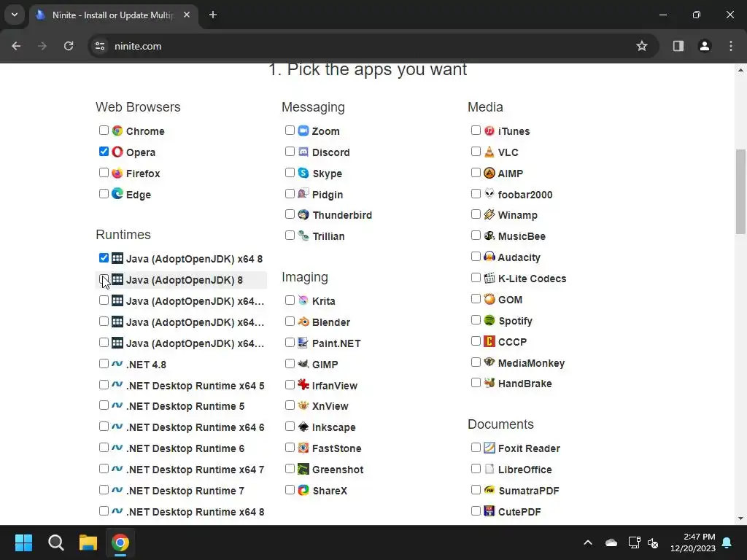
Task: Click the Chrome browser icon in Web Browsers
Action: tap(117, 131)
